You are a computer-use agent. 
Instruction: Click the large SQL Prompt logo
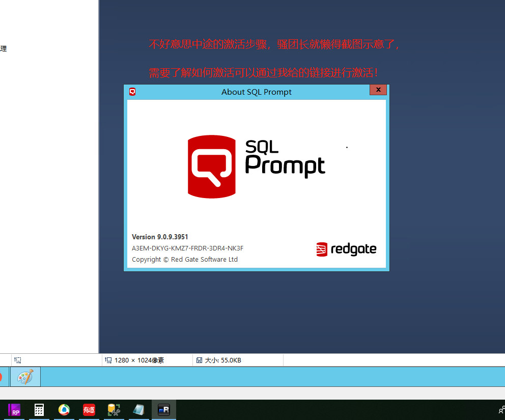257,166
